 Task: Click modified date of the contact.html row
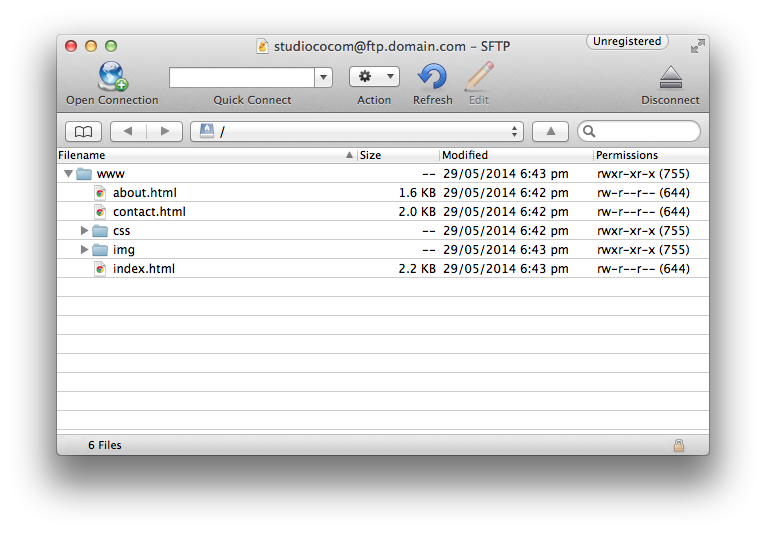point(506,212)
